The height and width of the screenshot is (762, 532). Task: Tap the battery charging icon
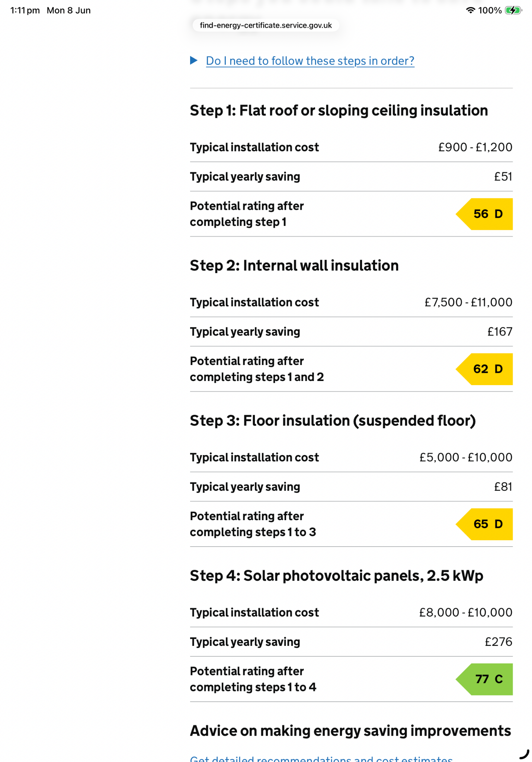513,10
